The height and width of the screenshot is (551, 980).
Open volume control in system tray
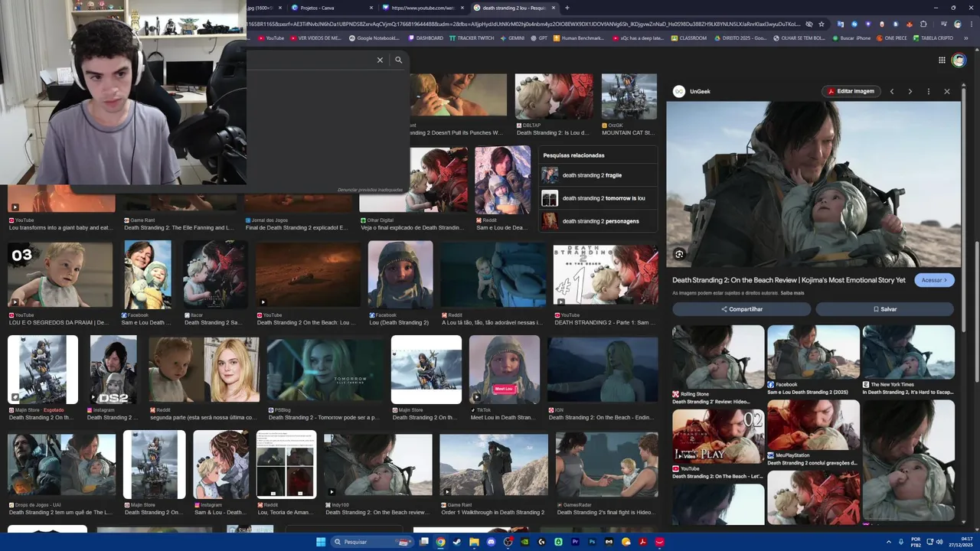(x=939, y=542)
